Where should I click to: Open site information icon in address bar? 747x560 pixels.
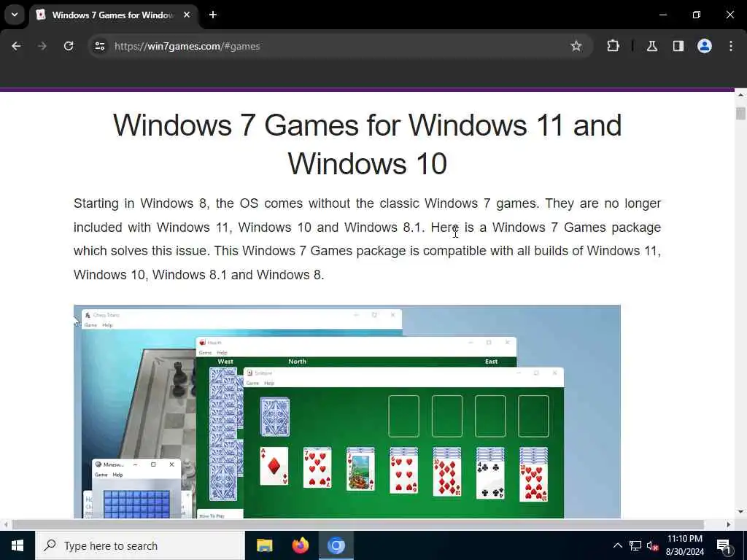99,46
